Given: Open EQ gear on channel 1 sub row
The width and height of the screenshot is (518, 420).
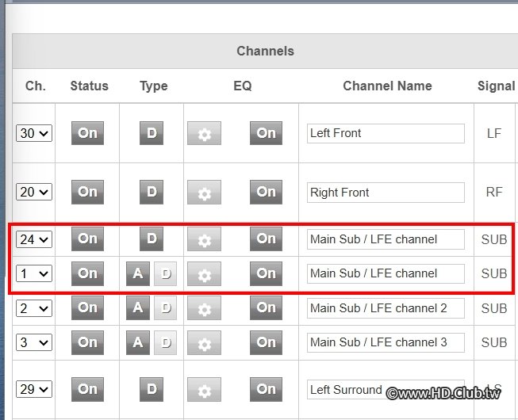Looking at the screenshot, I should [204, 274].
